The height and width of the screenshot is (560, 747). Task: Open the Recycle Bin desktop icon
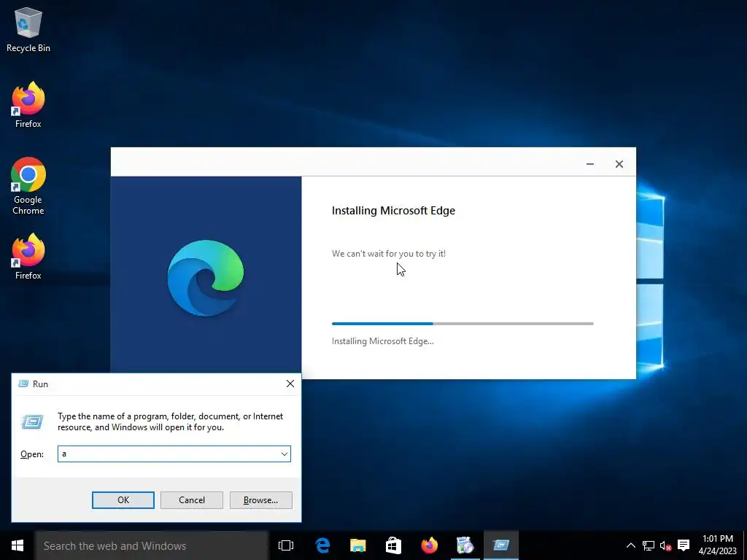point(28,29)
